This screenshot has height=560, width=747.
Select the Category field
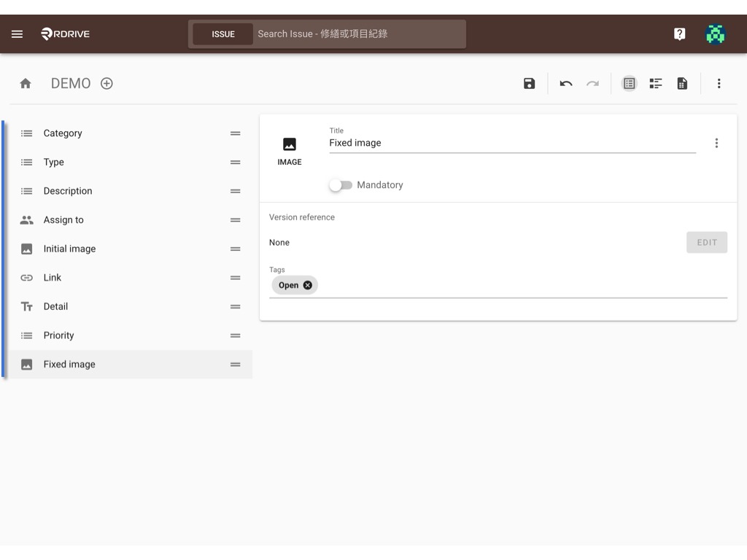(131, 133)
